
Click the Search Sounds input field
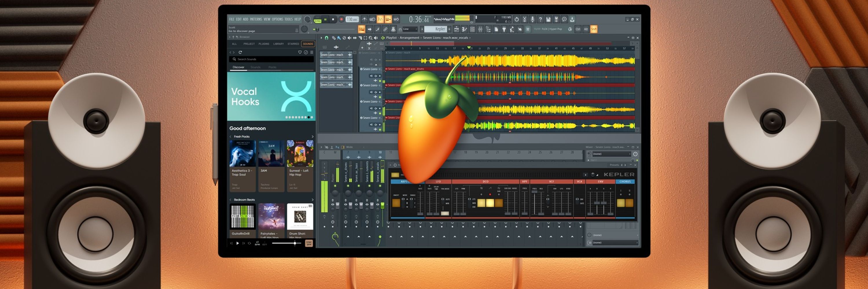pos(272,59)
